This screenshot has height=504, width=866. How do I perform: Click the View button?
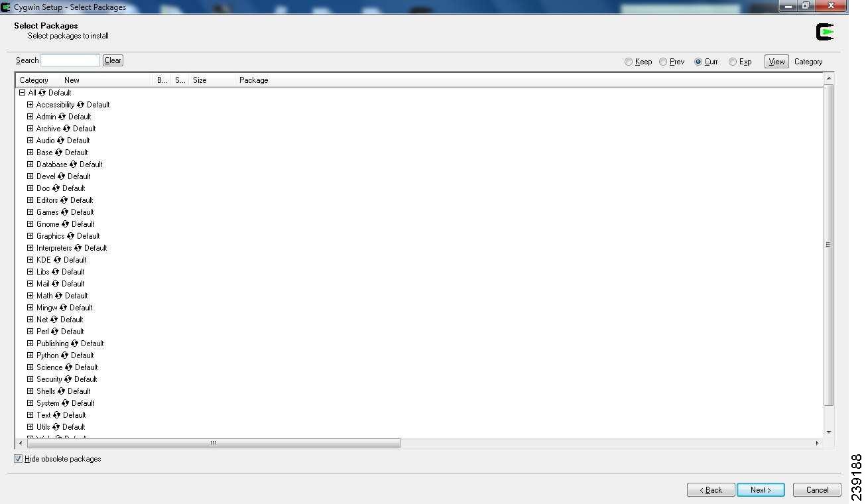tap(776, 62)
